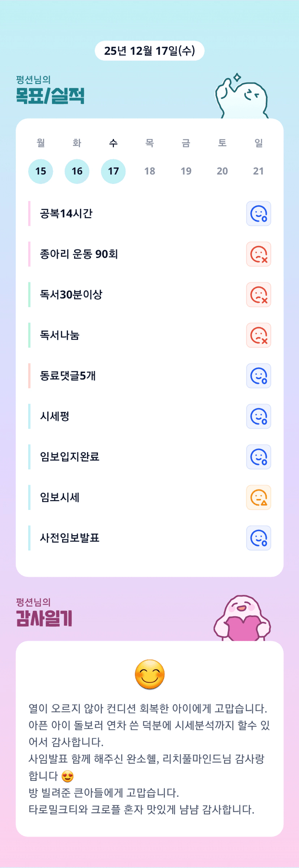The image size is (299, 868).
Task: Click the blushing smile emoji in 감사일기
Action: coord(150,674)
